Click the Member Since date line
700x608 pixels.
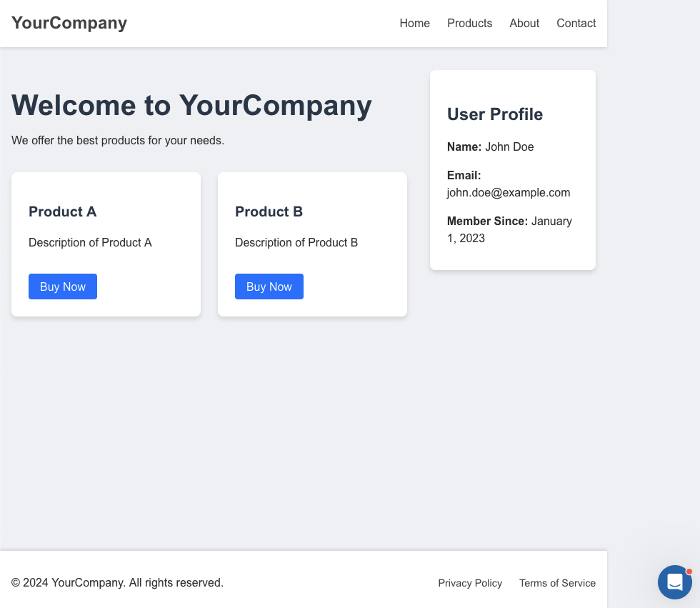509,229
